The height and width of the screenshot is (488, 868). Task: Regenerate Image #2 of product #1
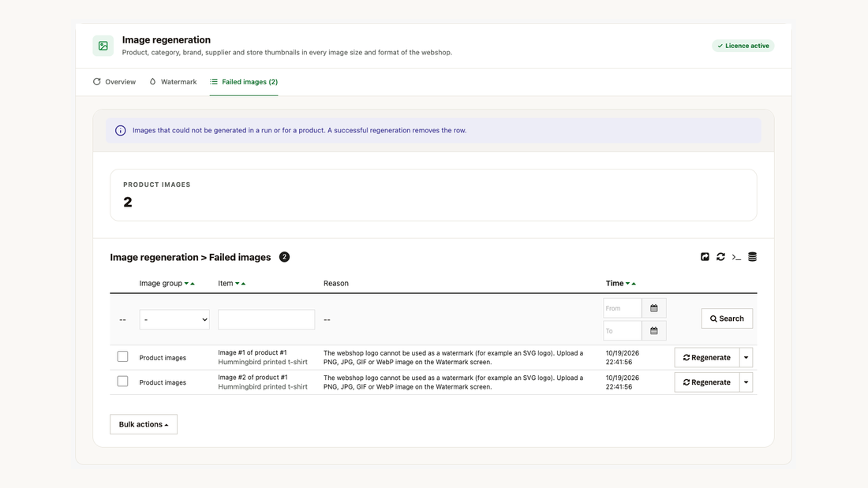point(707,382)
